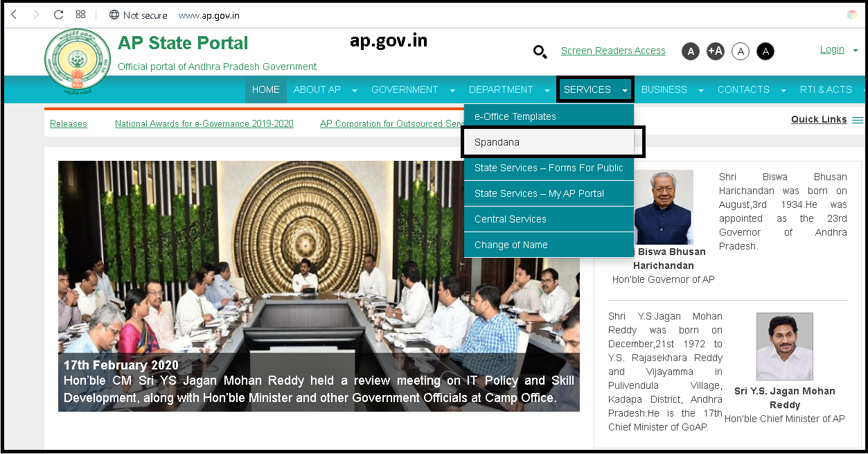Expand the Login dropdown arrow

click(856, 51)
